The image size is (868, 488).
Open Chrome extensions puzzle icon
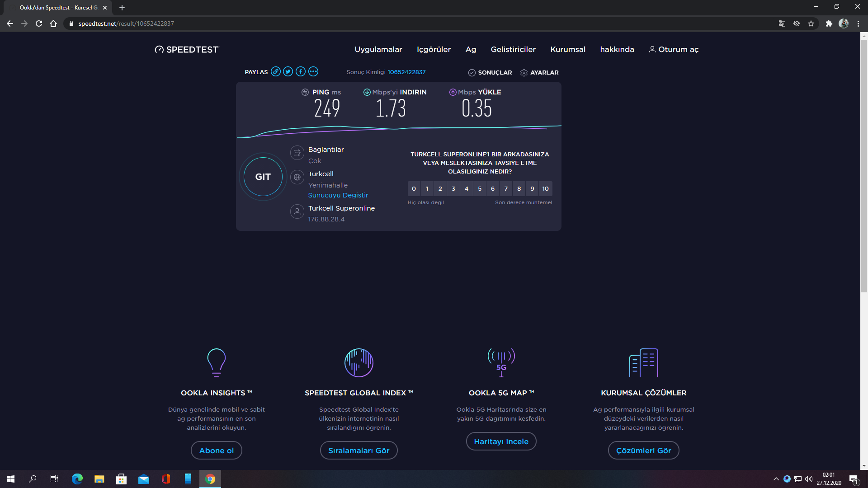(829, 23)
